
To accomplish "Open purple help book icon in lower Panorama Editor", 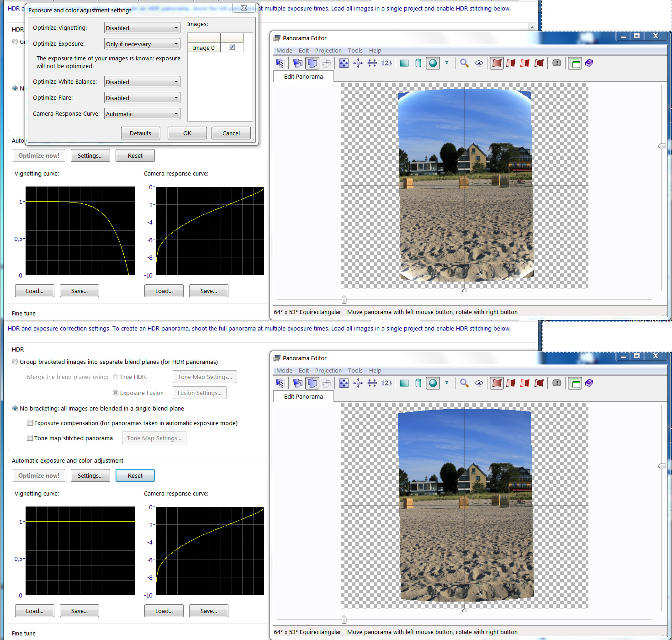I will 589,383.
